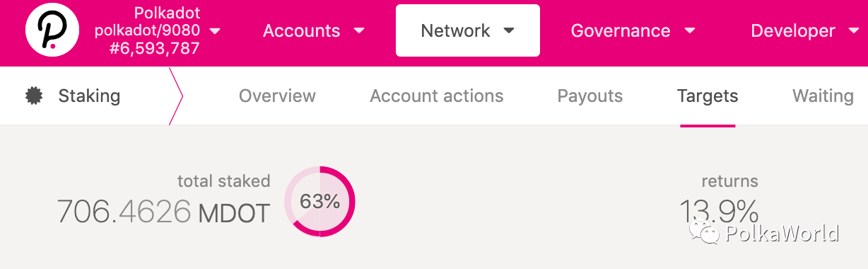This screenshot has width=868, height=269.
Task: Select the Targets tab
Action: point(708,96)
